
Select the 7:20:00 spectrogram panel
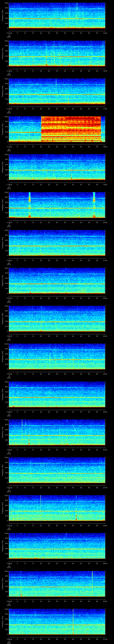coord(57,243)
